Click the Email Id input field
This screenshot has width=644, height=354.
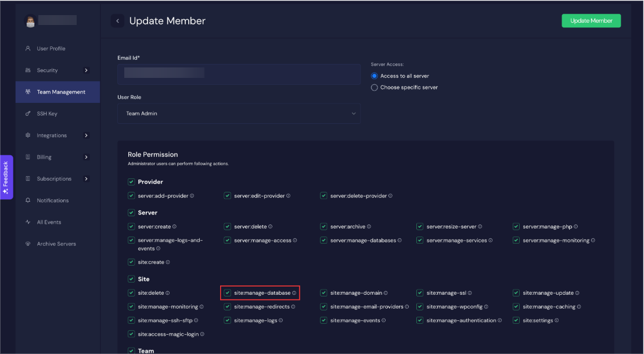click(x=239, y=73)
